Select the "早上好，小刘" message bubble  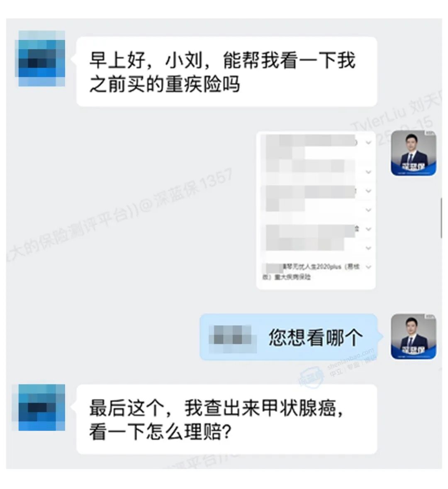226,72
